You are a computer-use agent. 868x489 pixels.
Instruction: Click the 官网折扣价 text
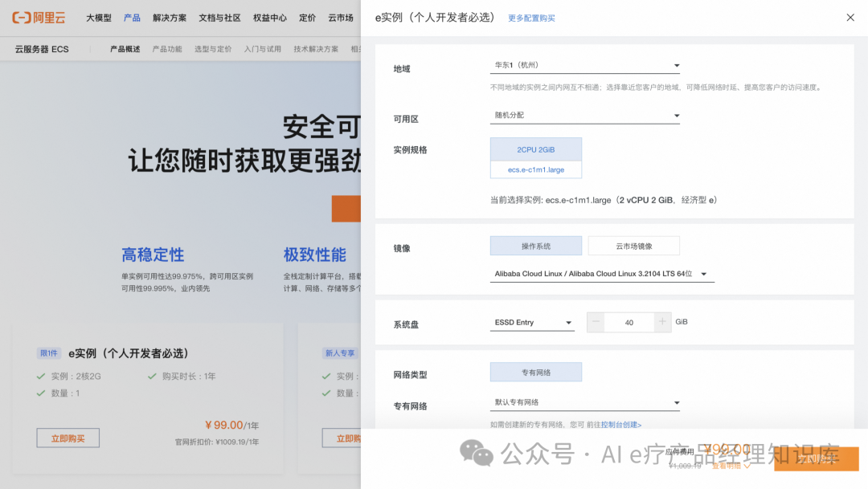pos(217,442)
